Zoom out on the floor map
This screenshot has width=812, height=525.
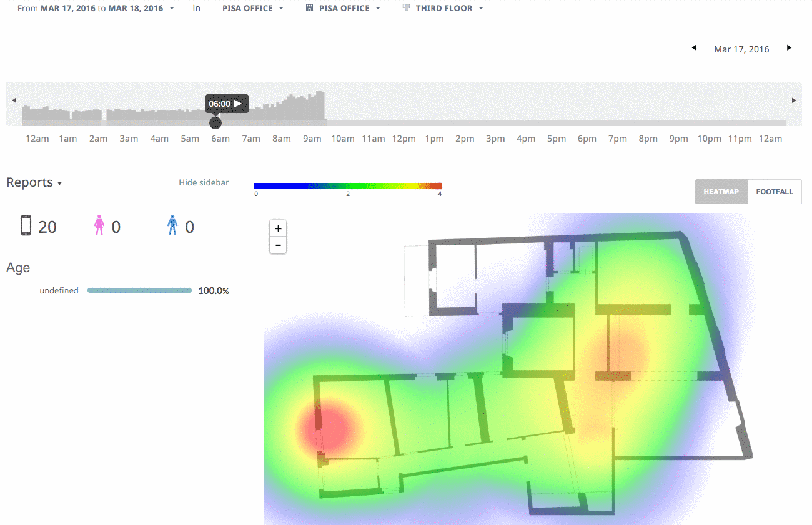point(278,245)
